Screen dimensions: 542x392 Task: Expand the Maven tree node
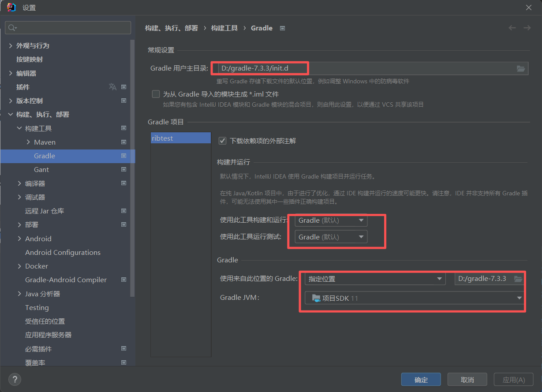pos(28,142)
